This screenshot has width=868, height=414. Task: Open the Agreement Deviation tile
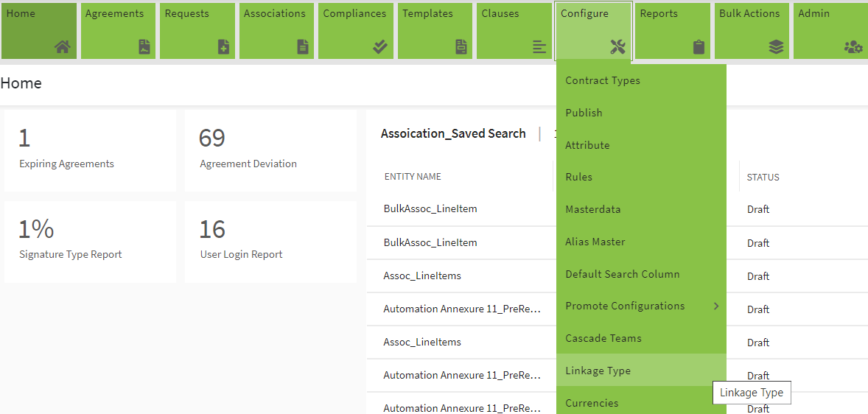pos(270,150)
